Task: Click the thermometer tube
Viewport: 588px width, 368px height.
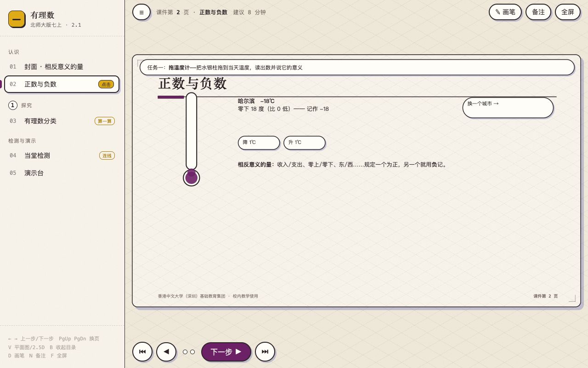Action: coord(192,131)
